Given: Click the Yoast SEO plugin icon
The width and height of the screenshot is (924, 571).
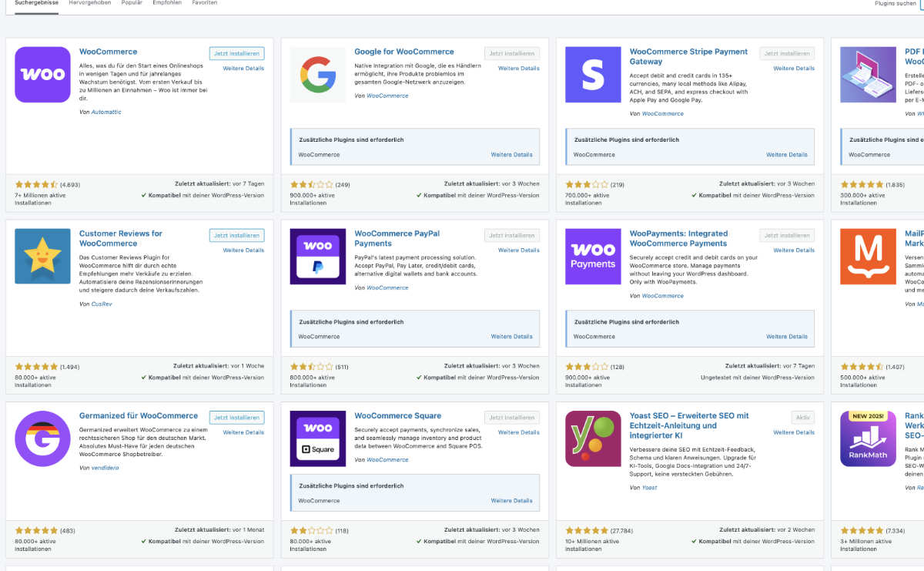Looking at the screenshot, I should click(593, 438).
